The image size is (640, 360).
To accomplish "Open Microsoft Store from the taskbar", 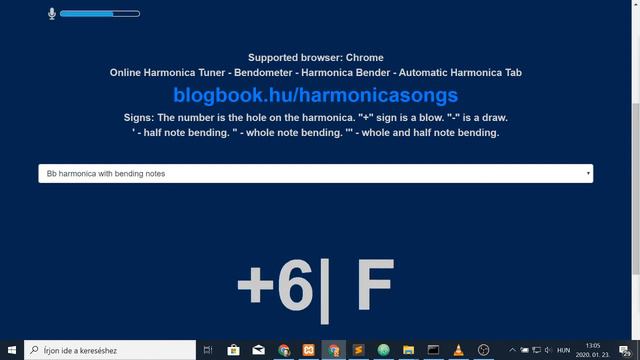I will point(233,350).
